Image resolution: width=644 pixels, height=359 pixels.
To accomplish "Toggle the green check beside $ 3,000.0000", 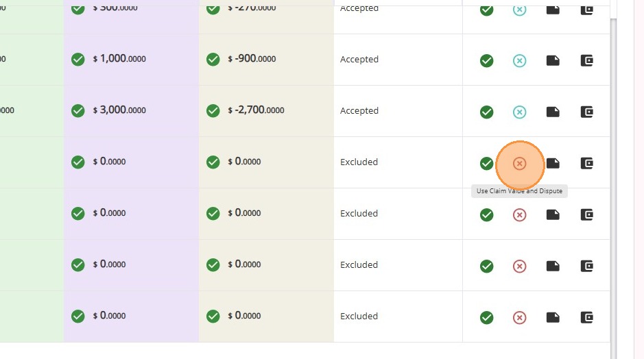I will 78,110.
